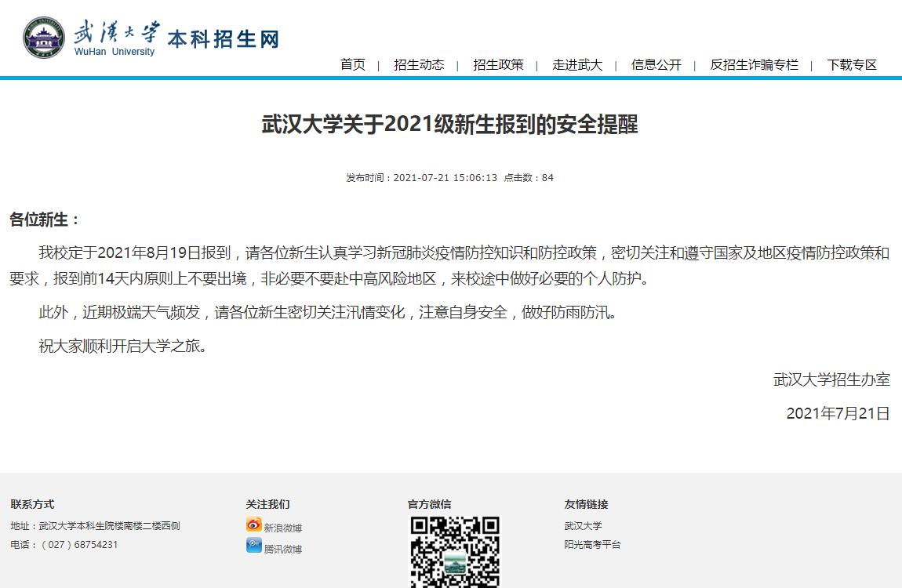Viewport: 902px width, 588px height.
Task: Go to 首页 in the navigation bar
Action: (x=353, y=65)
